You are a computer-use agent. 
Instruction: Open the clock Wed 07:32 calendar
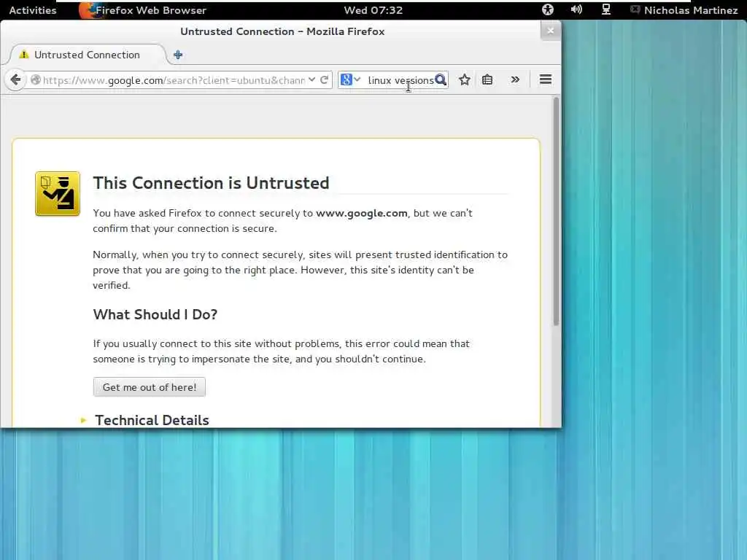coord(373,10)
